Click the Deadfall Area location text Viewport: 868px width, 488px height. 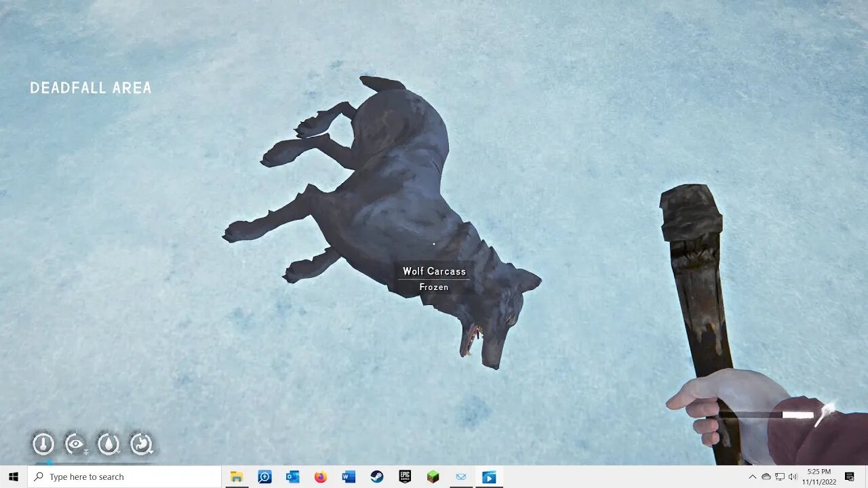point(91,87)
